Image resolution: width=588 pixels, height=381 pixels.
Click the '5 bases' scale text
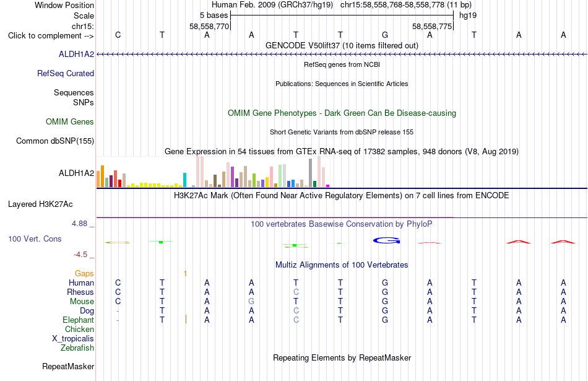(x=214, y=15)
